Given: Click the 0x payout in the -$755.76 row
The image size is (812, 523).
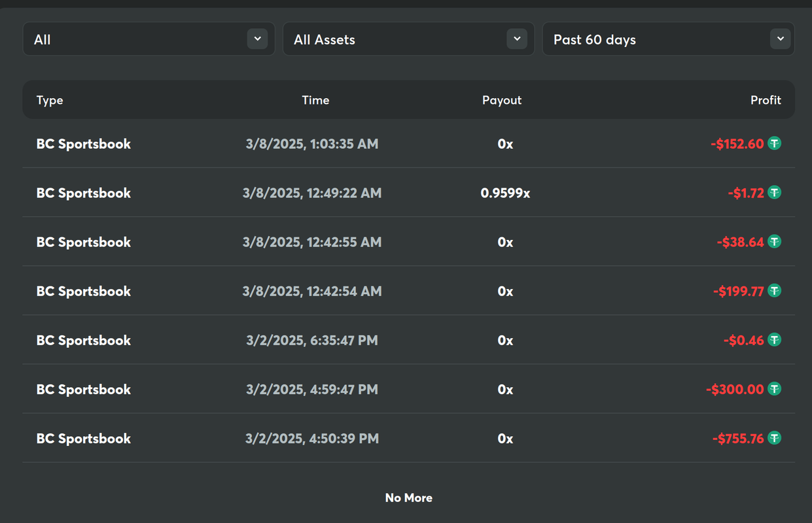Looking at the screenshot, I should [x=505, y=438].
